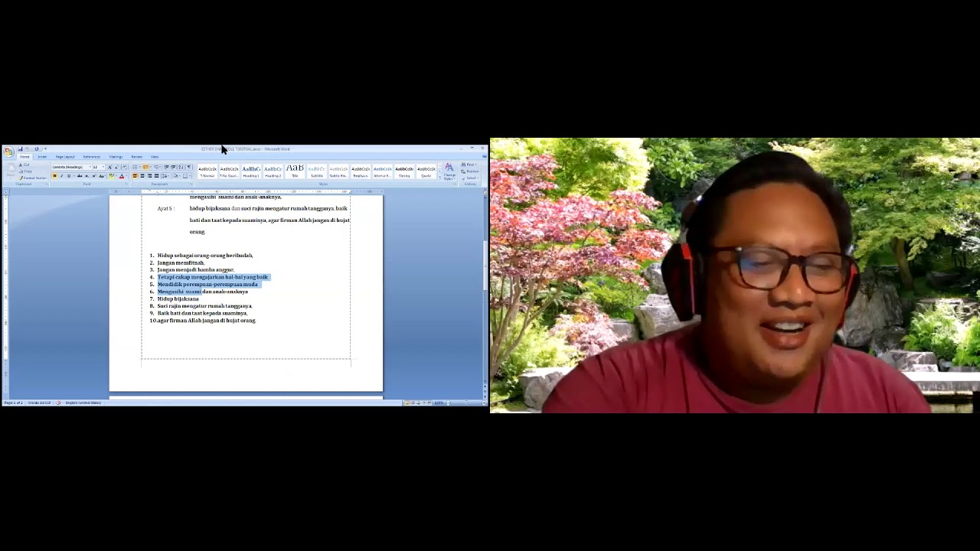Screen dimensions: 980x551
Task: Apply the red font color
Action: coord(122,176)
